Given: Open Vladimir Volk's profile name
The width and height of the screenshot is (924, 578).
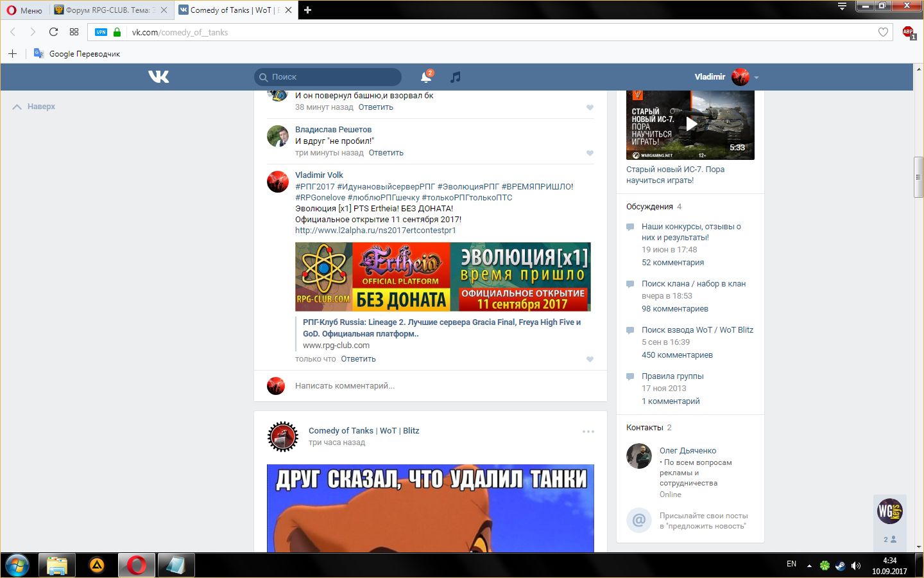Looking at the screenshot, I should tap(319, 175).
